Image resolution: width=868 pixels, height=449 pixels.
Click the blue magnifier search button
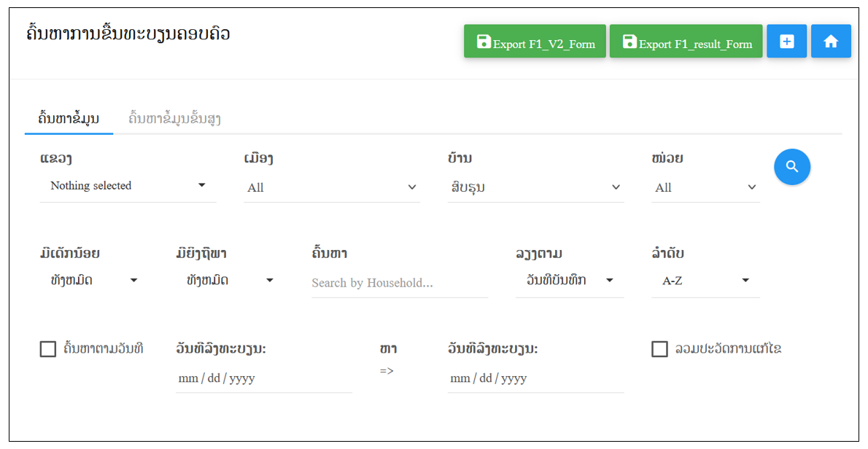pyautogui.click(x=791, y=166)
